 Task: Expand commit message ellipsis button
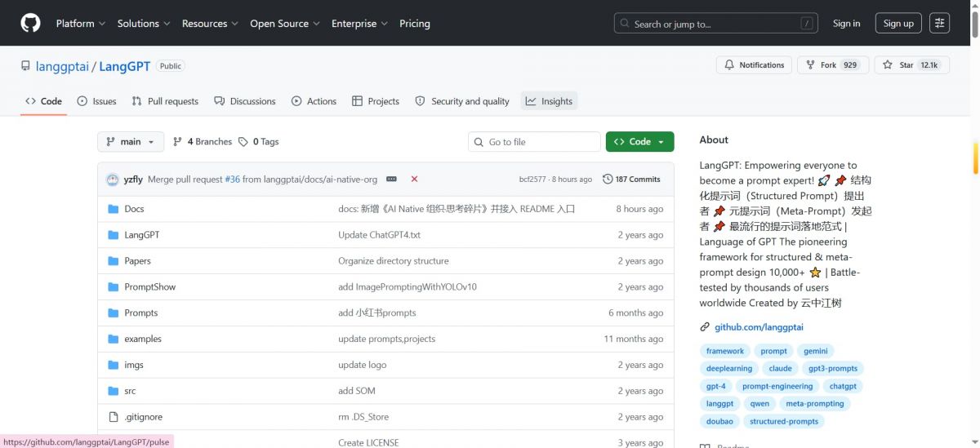[391, 180]
